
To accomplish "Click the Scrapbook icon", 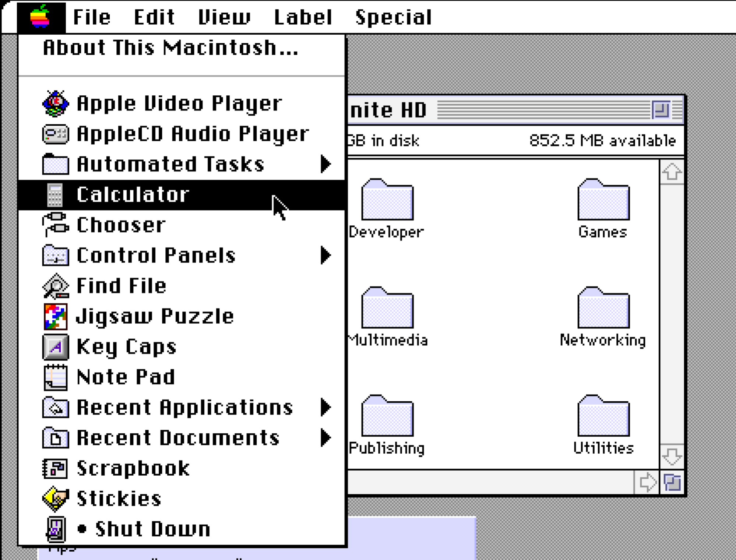I will coord(55,468).
